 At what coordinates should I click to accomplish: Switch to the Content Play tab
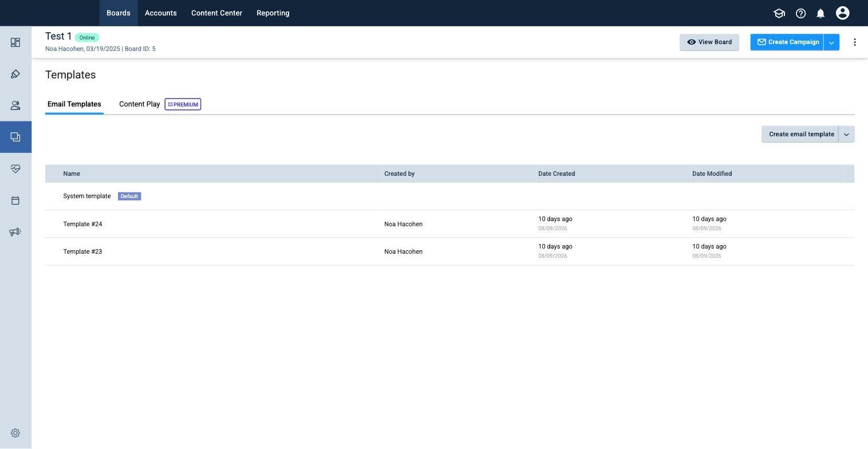[139, 104]
